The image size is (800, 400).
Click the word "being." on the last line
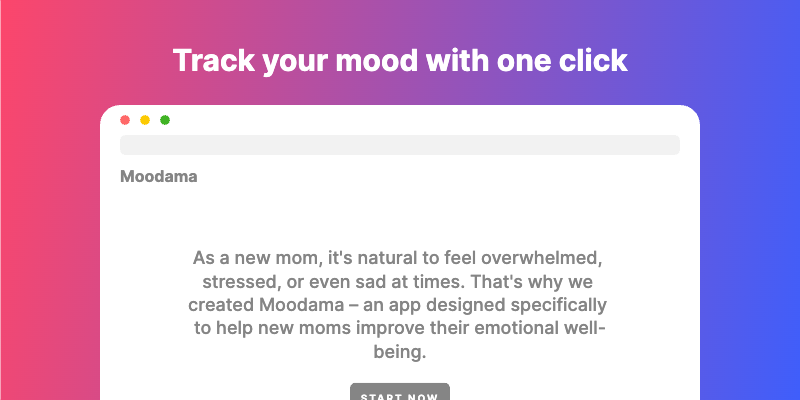pos(400,352)
